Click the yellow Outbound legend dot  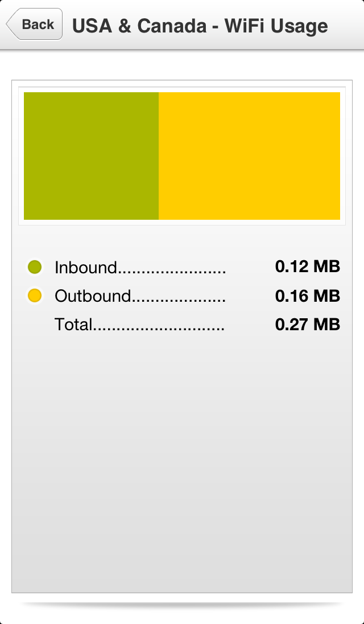(x=35, y=295)
